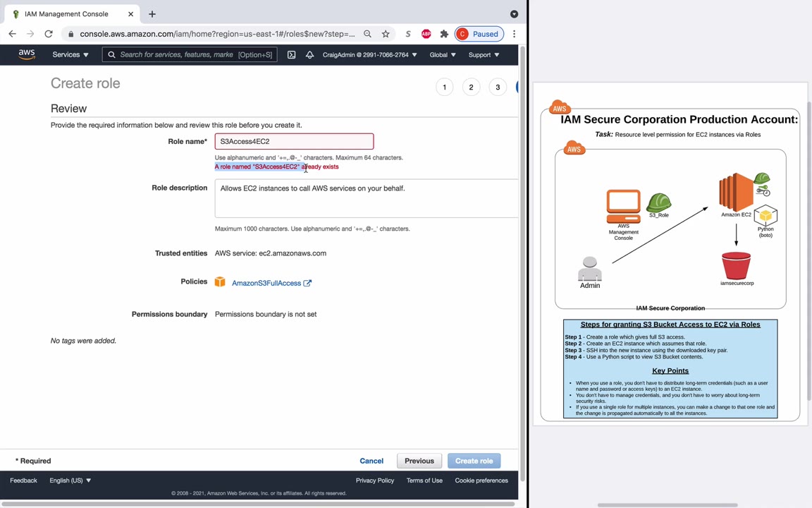Click the Adblock extension icon
The height and width of the screenshot is (508, 812).
tap(426, 34)
